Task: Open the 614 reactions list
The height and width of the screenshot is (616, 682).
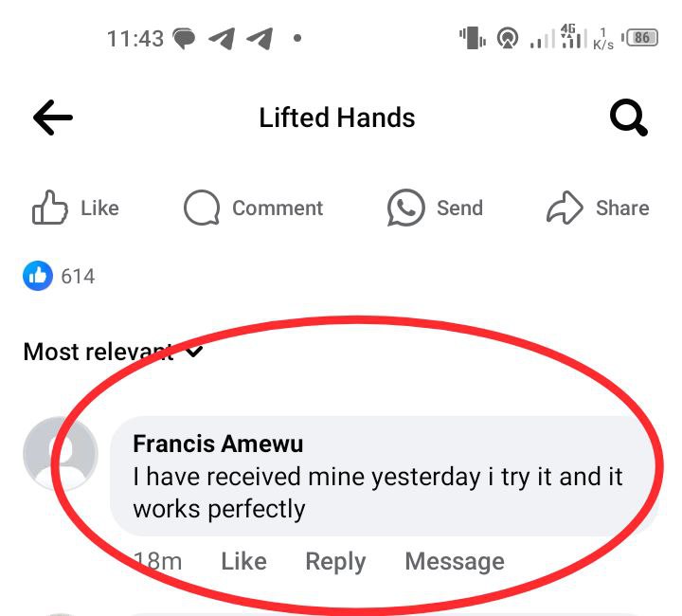Action: click(x=78, y=277)
